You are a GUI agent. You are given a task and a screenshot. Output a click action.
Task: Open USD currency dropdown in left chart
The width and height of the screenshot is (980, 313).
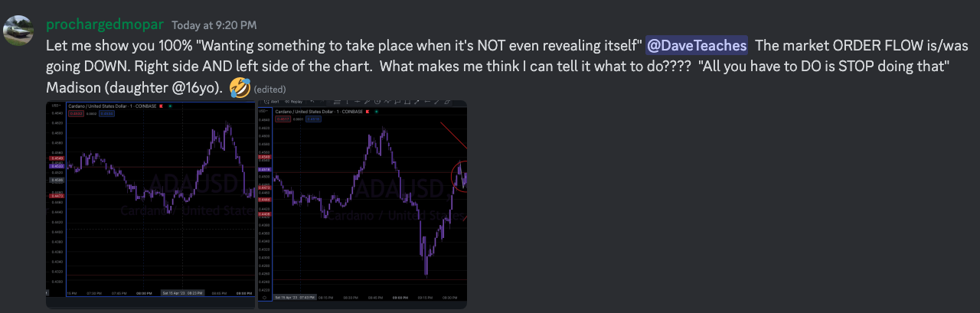tap(55, 106)
